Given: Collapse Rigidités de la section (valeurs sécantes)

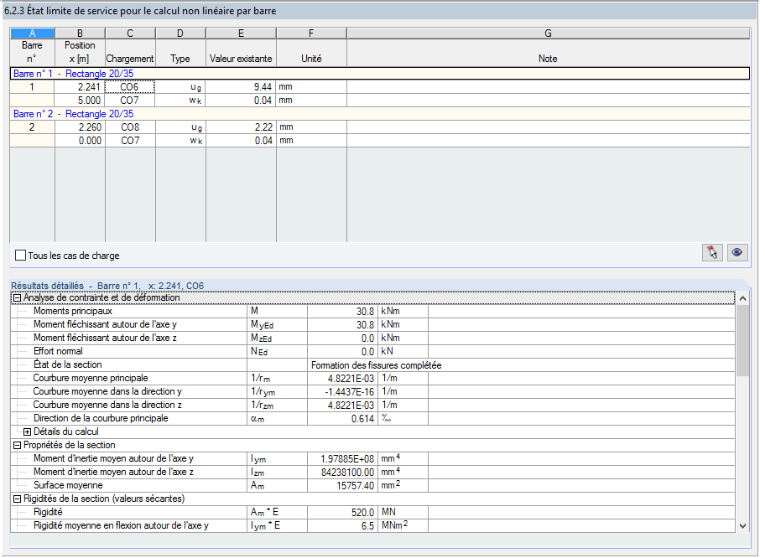Looking at the screenshot, I should tap(17, 499).
